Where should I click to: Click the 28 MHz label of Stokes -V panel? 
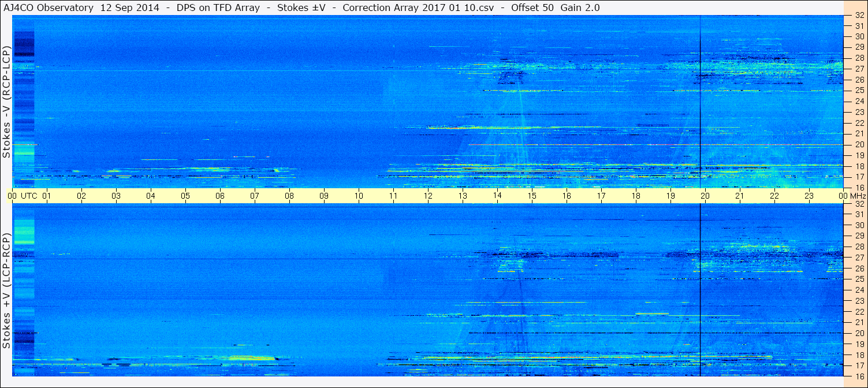tap(859, 58)
